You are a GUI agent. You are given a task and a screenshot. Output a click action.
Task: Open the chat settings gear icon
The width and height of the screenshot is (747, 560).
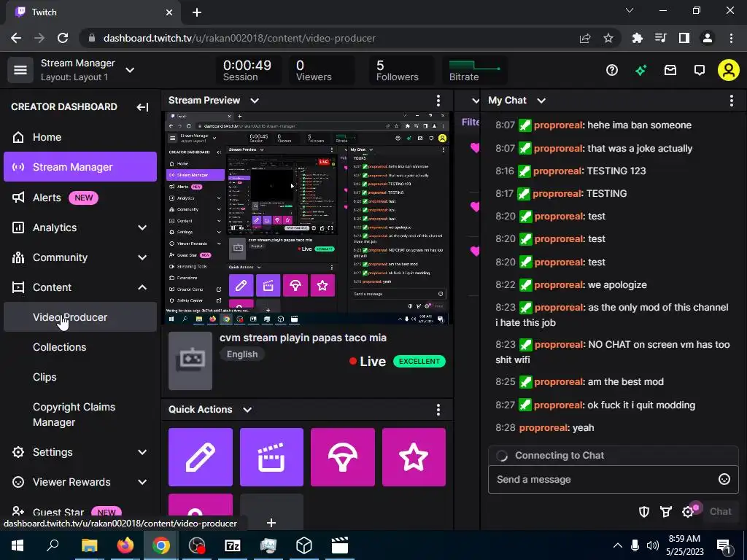688,511
